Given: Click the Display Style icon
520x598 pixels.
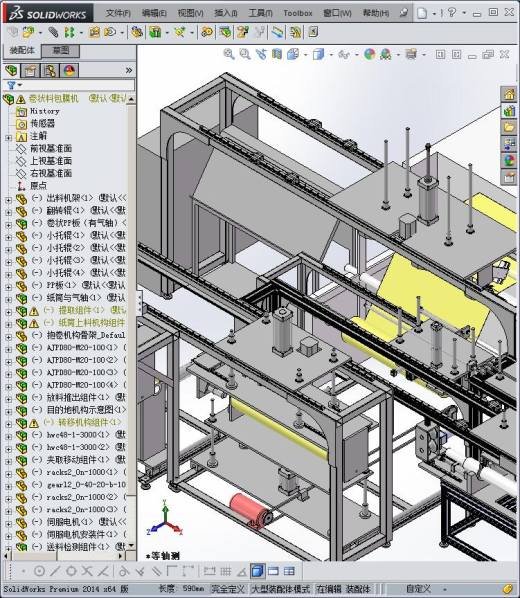Looking at the screenshot, I should pyautogui.click(x=319, y=54).
